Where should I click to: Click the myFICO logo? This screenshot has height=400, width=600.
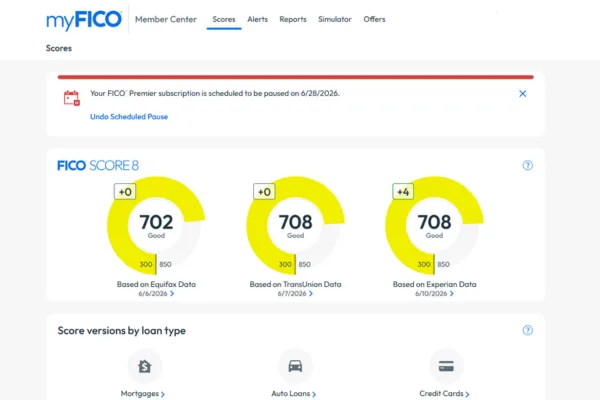click(84, 20)
